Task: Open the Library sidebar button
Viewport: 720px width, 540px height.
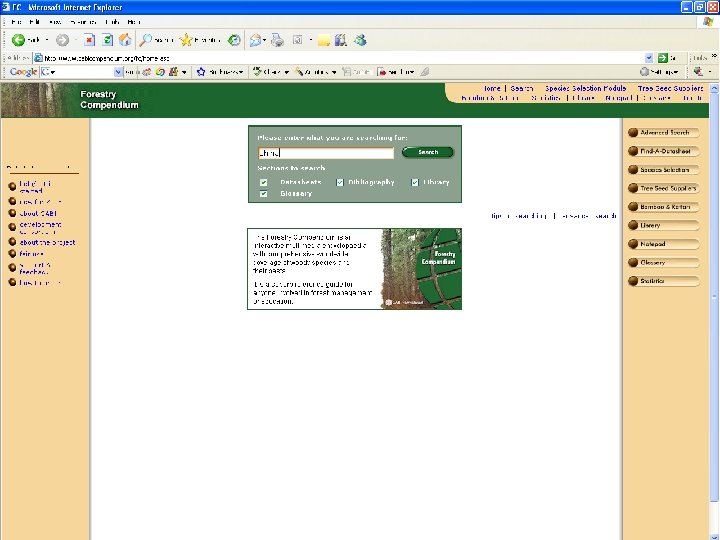Action: (664, 225)
